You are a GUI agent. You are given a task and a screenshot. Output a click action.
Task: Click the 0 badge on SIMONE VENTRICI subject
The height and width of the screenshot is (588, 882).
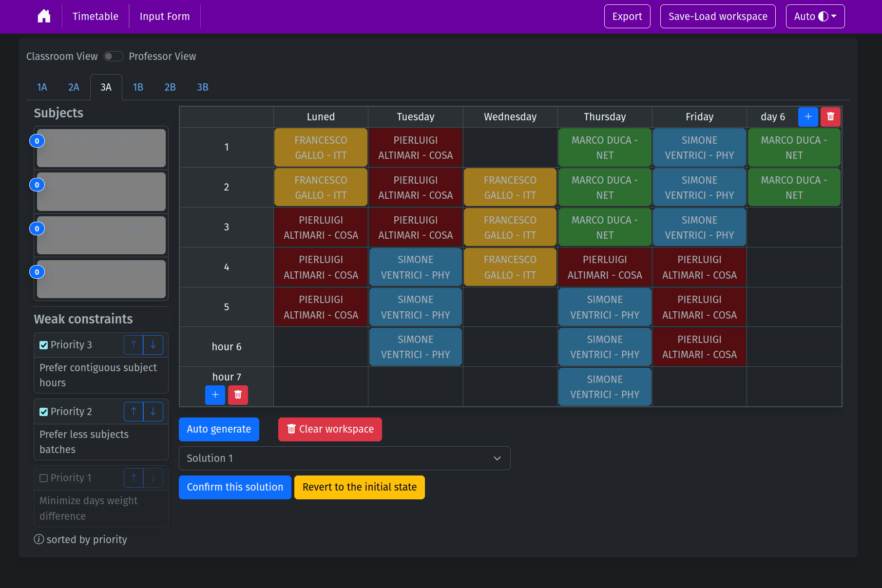click(37, 185)
